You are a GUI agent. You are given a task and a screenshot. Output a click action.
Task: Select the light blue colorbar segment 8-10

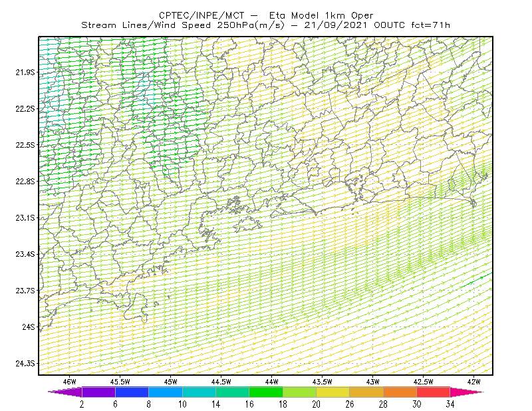pos(166,392)
